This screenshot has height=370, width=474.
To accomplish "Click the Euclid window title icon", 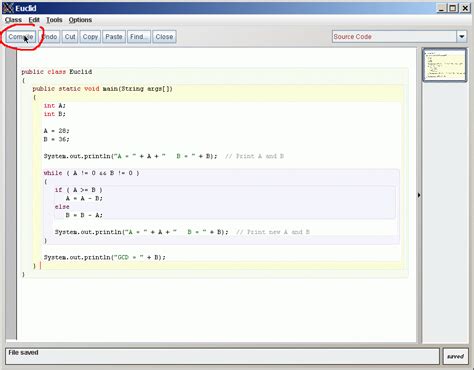I will [8, 8].
